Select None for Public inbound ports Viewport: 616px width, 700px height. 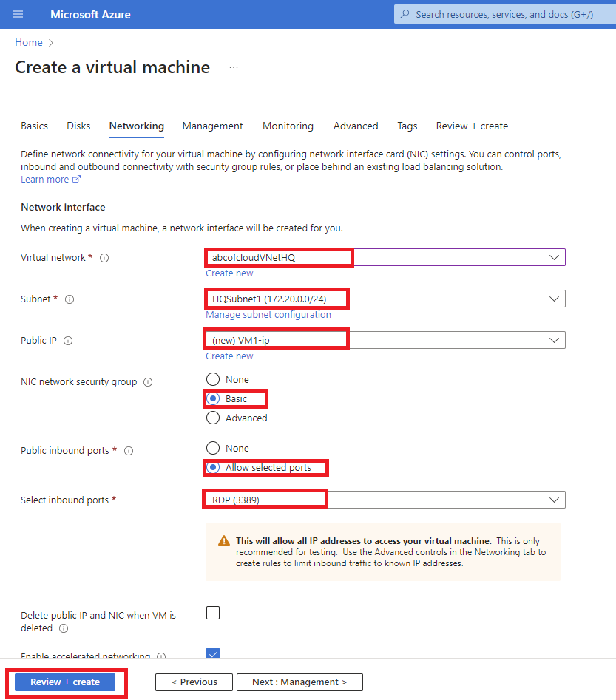coord(213,447)
